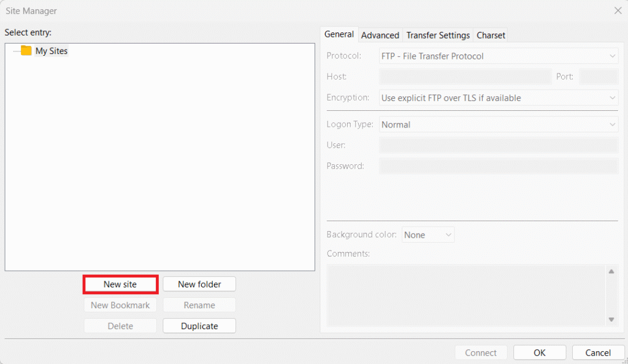Click the New site button
The width and height of the screenshot is (628, 364).
(x=120, y=284)
